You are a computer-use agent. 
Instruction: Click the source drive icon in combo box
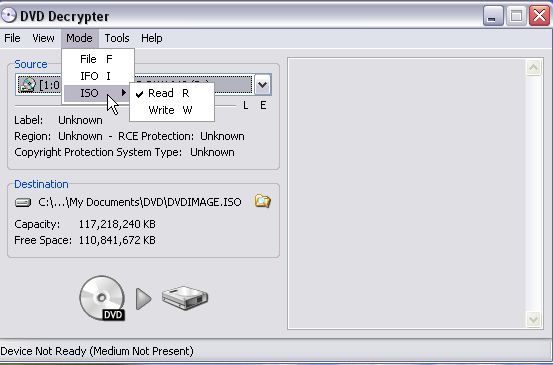[x=28, y=85]
